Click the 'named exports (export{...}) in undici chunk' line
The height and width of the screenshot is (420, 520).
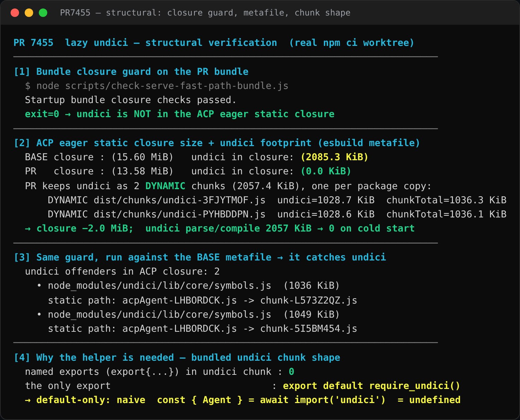tap(159, 372)
